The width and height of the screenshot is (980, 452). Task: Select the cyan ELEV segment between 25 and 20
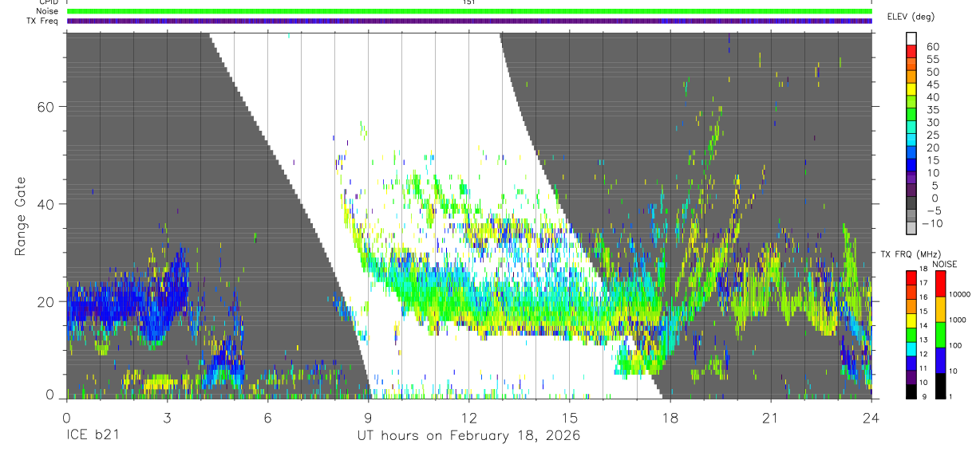click(911, 140)
